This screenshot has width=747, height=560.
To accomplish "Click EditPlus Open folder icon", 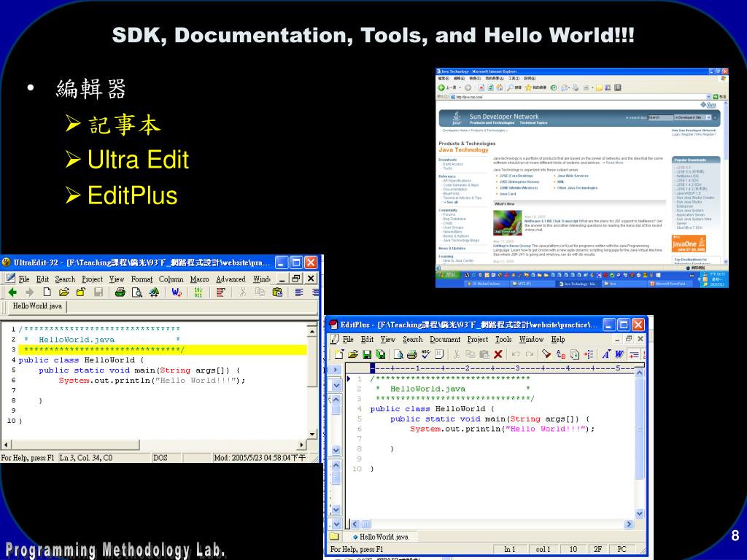I will coord(353,354).
